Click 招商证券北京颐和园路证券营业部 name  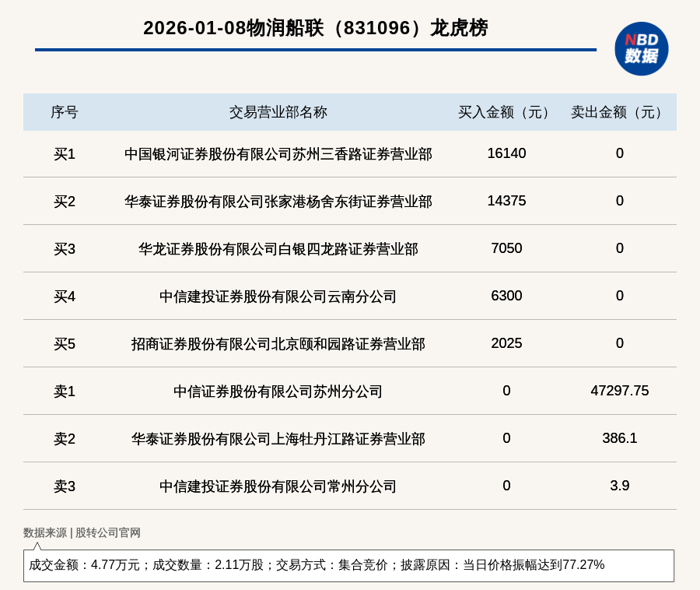[278, 344]
